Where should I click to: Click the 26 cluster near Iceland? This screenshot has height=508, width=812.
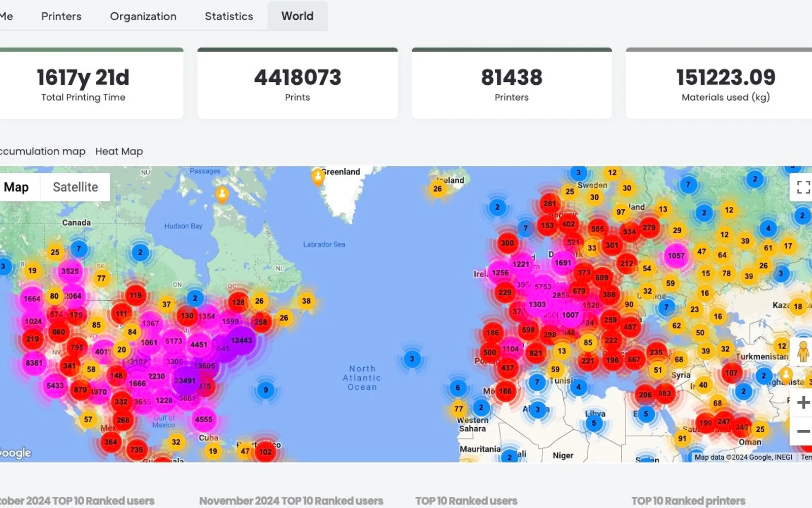437,189
